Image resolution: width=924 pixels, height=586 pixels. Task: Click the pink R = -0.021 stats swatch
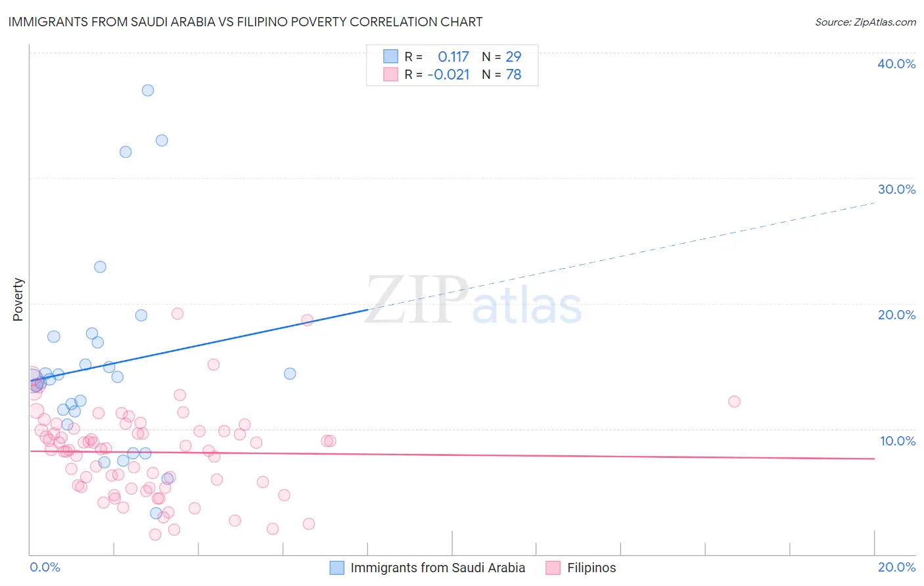pos(390,74)
